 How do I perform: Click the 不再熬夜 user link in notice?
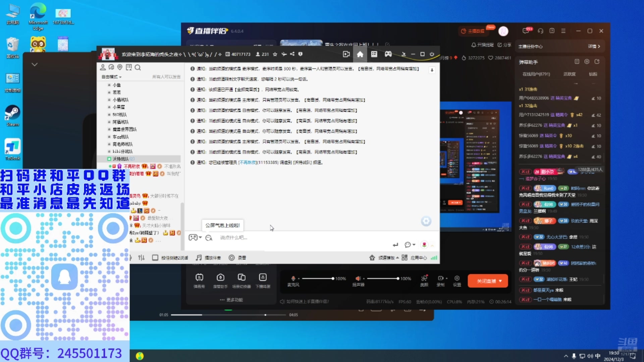pyautogui.click(x=247, y=163)
